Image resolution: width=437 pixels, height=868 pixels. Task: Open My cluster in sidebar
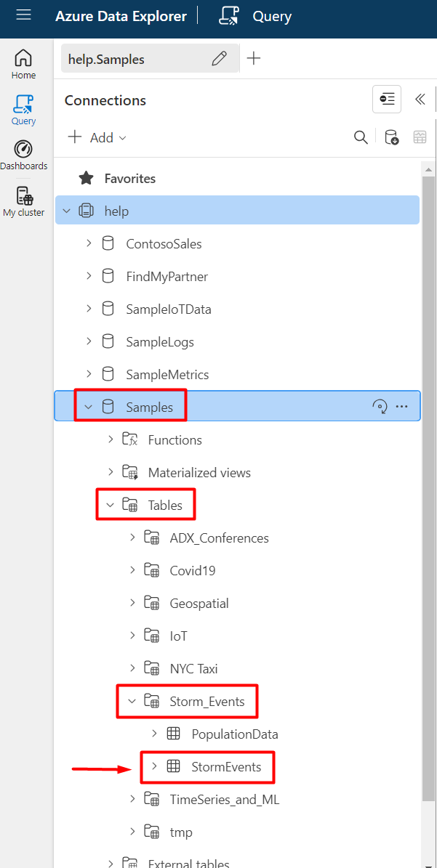[x=23, y=202]
